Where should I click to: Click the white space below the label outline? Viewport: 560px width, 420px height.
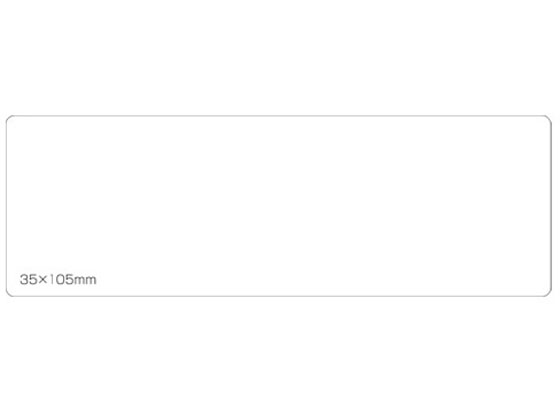pos(279,359)
